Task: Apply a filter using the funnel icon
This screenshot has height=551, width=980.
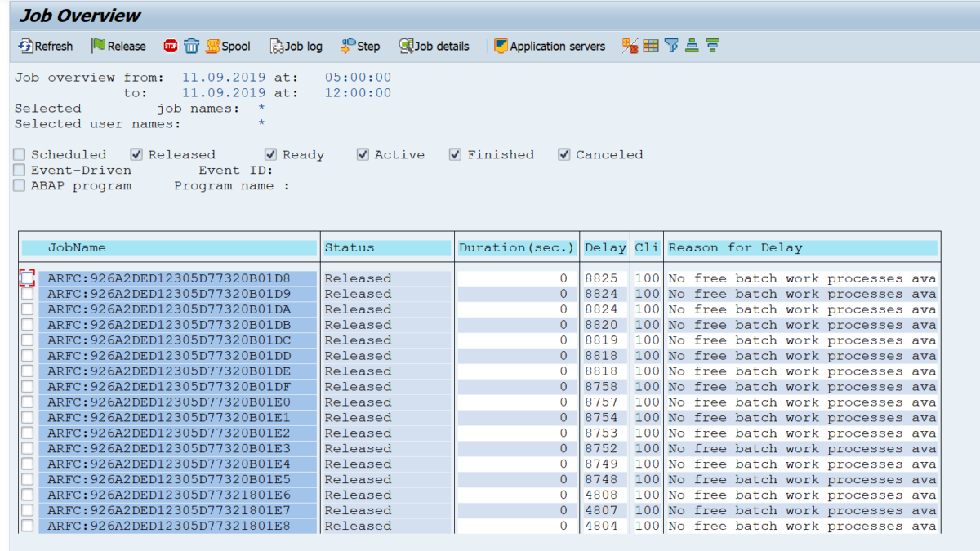Action: [x=670, y=46]
